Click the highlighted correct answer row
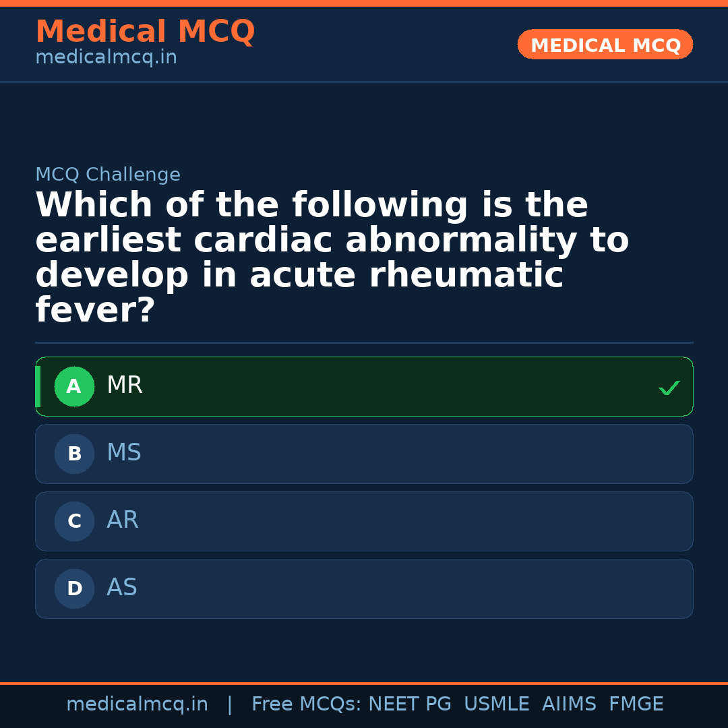Screen dimensions: 728x728 [x=364, y=386]
